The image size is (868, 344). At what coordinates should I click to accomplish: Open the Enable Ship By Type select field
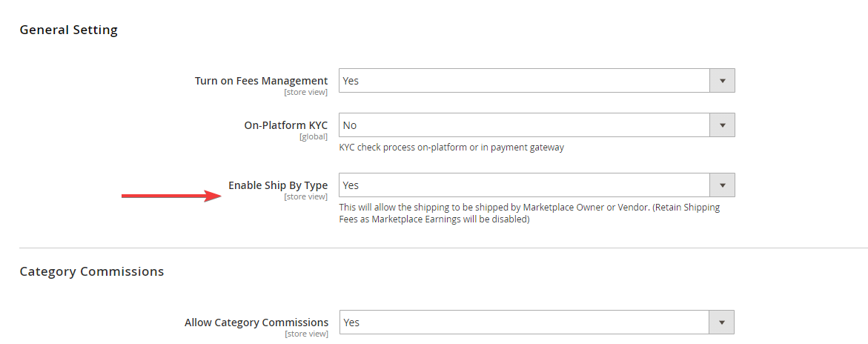524,185
